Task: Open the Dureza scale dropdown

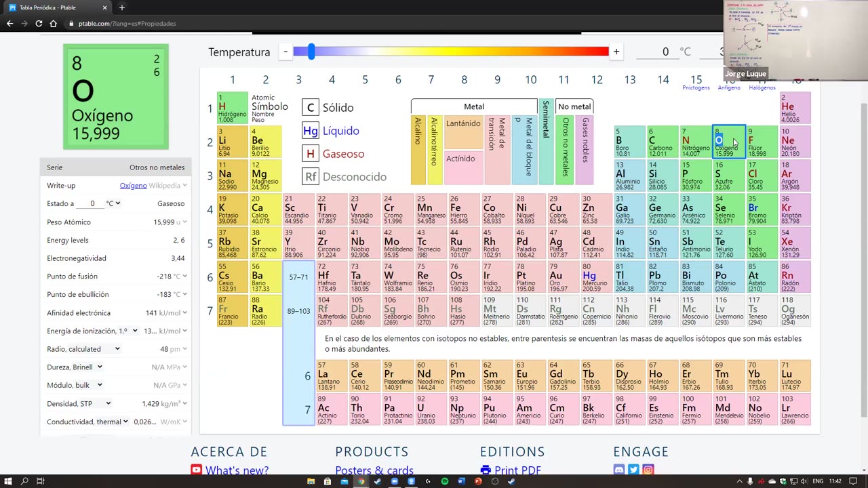Action: [87, 367]
